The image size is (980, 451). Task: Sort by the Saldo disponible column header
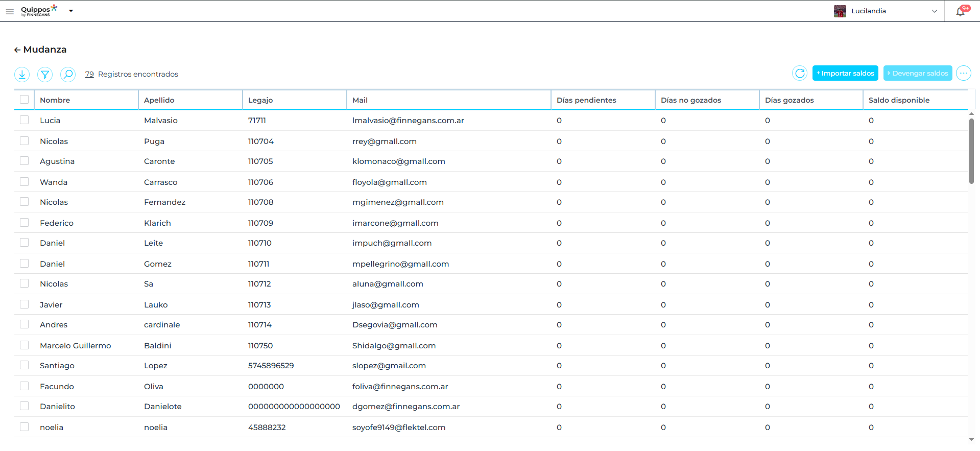(899, 100)
